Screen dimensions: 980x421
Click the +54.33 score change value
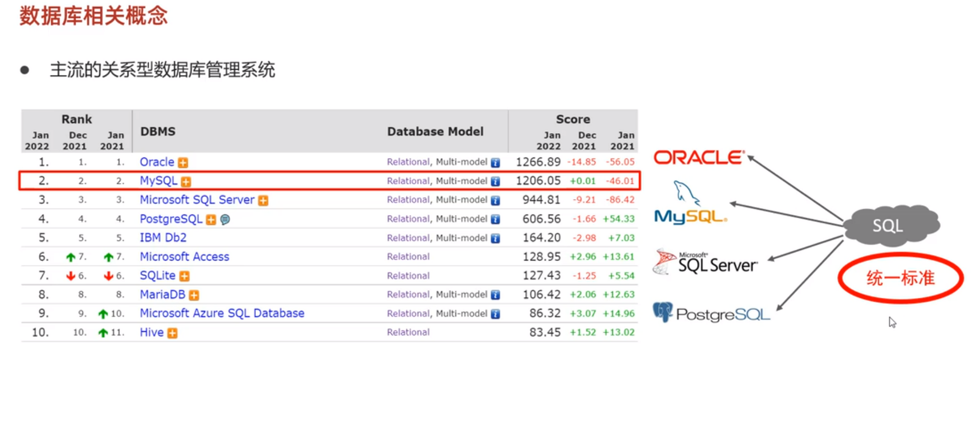(x=619, y=219)
